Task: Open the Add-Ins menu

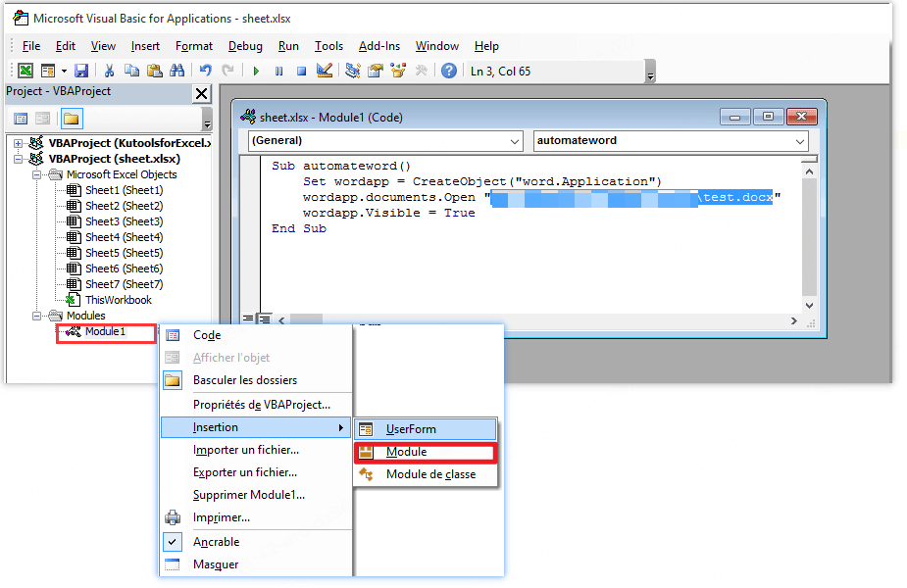Action: coord(378,46)
